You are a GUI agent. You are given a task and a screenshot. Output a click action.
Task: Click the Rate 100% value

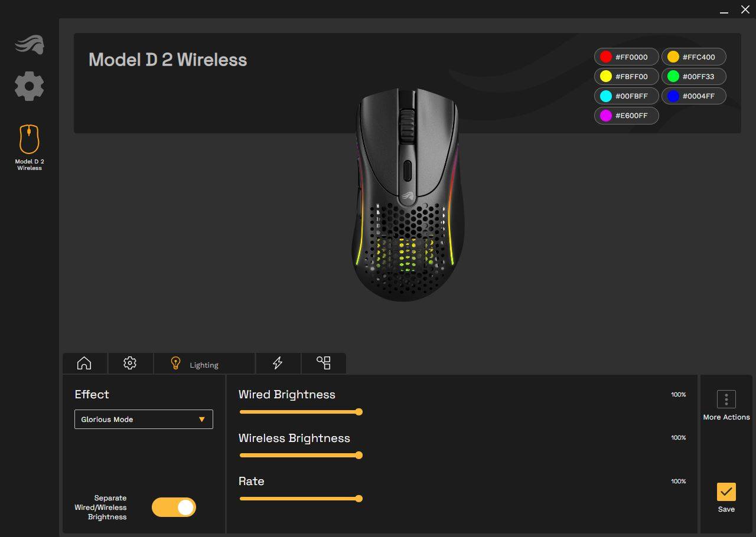coord(679,482)
